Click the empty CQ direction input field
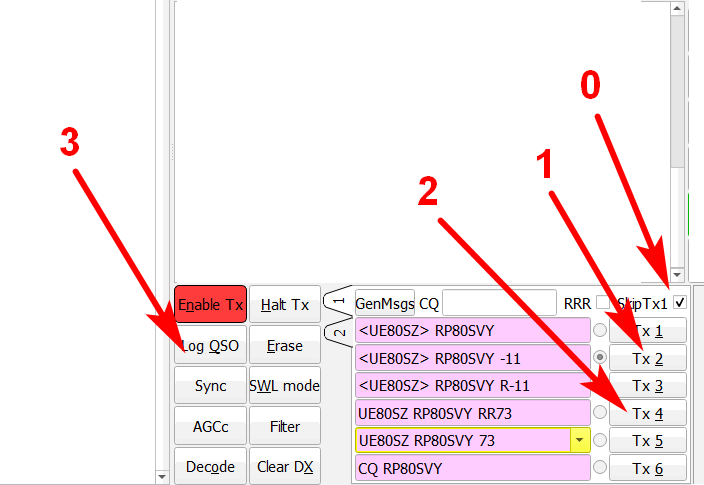This screenshot has height=485, width=704. [x=498, y=303]
